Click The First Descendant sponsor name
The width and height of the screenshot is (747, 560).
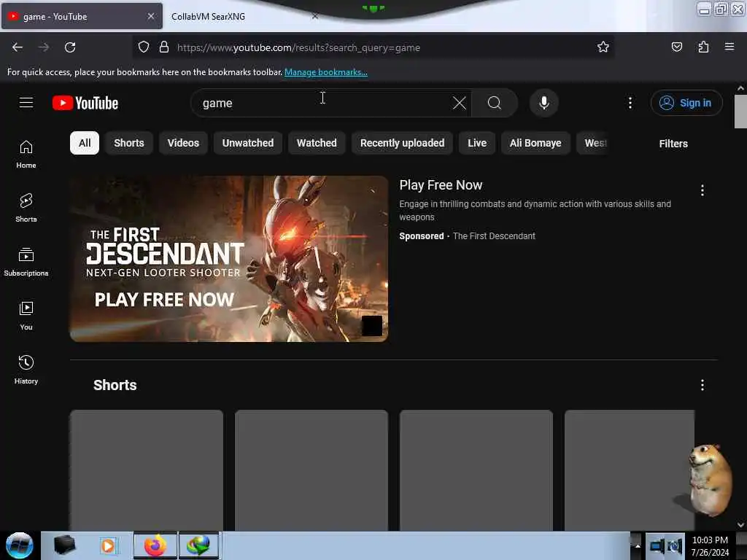[x=494, y=236]
